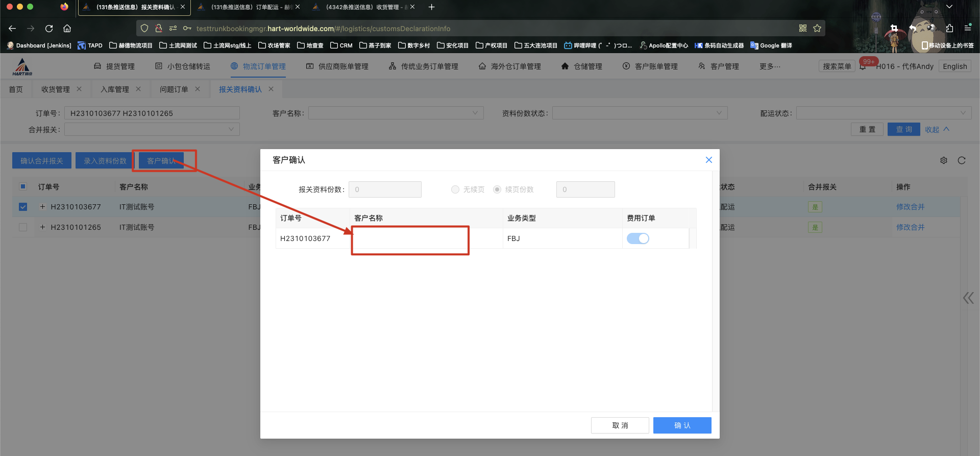Open QR code icon in address bar
This screenshot has width=980, height=456.
(803, 29)
